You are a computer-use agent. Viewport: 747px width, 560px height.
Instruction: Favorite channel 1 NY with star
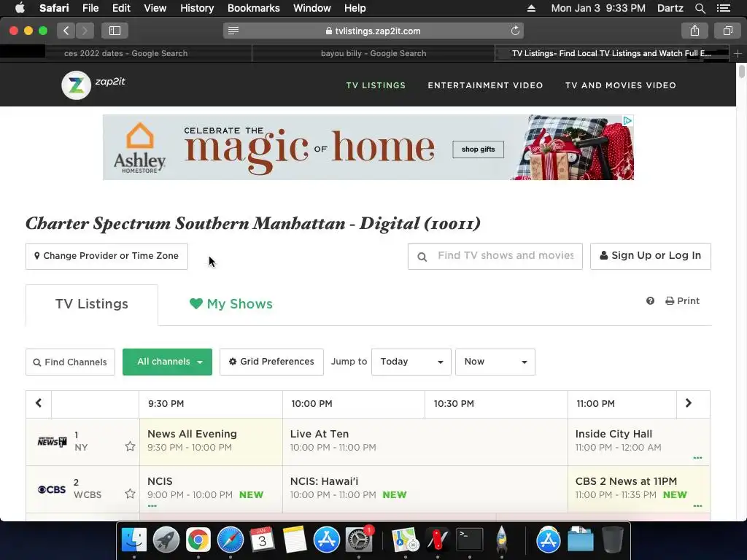pyautogui.click(x=130, y=446)
